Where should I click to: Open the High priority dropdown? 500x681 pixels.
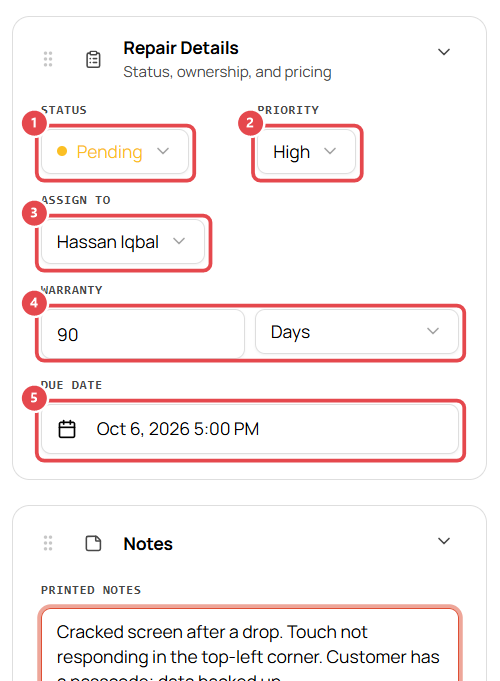[306, 152]
